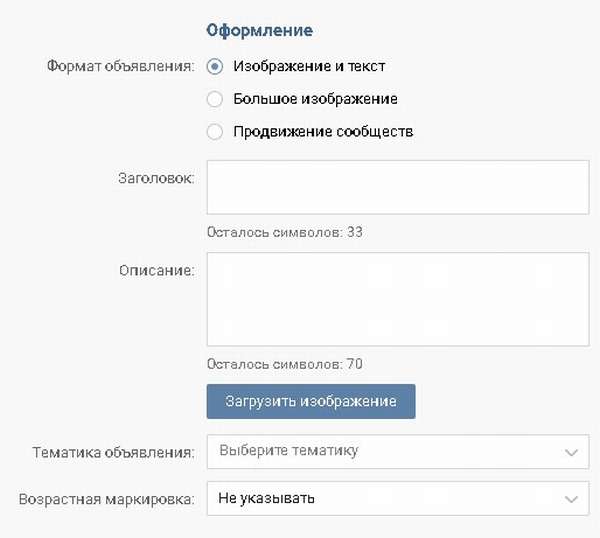Click the chevron arrow of Тематика объявления
Screen dimensions: 600x538
tap(571, 452)
